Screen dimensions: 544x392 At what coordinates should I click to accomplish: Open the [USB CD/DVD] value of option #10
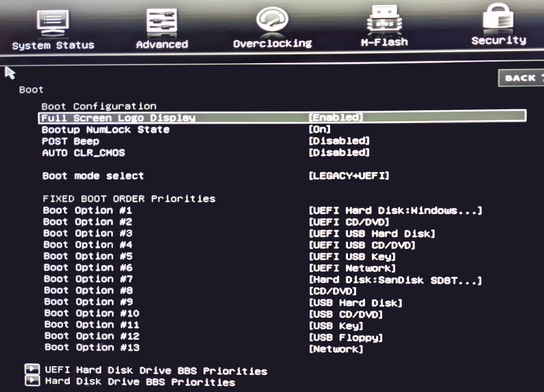click(345, 314)
